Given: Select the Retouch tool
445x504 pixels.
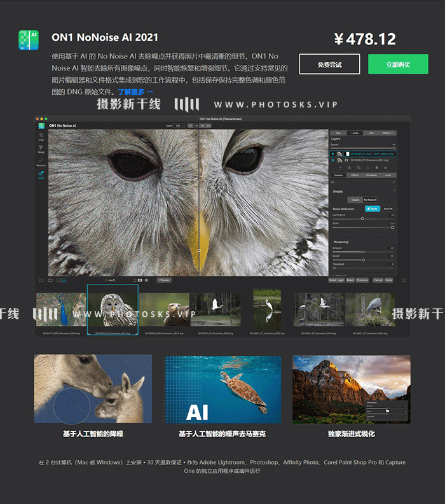Looking at the screenshot, I should coord(41,162).
